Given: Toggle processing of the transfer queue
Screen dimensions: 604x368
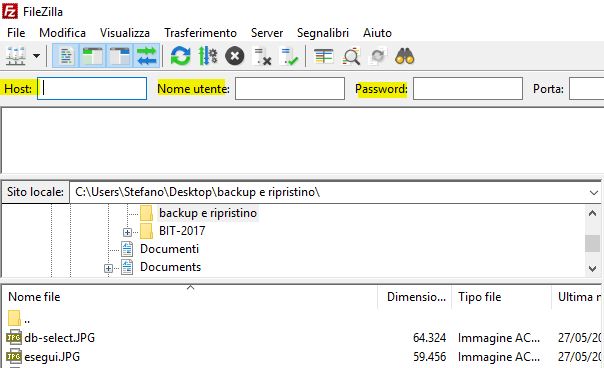Looking at the screenshot, I should click(x=208, y=56).
